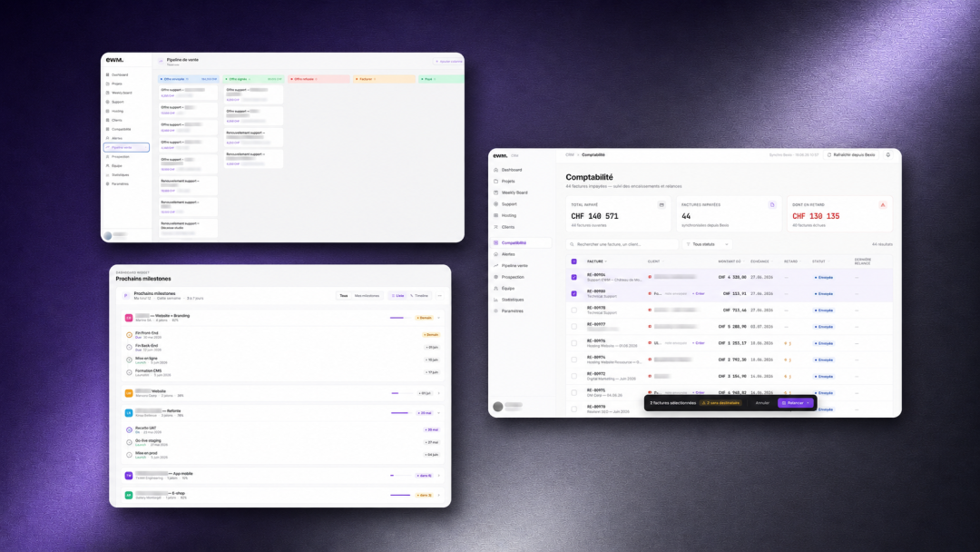Open Dashboard in Comptabilité window sidebar
Image resolution: width=980 pixels, height=552 pixels.
pyautogui.click(x=511, y=170)
